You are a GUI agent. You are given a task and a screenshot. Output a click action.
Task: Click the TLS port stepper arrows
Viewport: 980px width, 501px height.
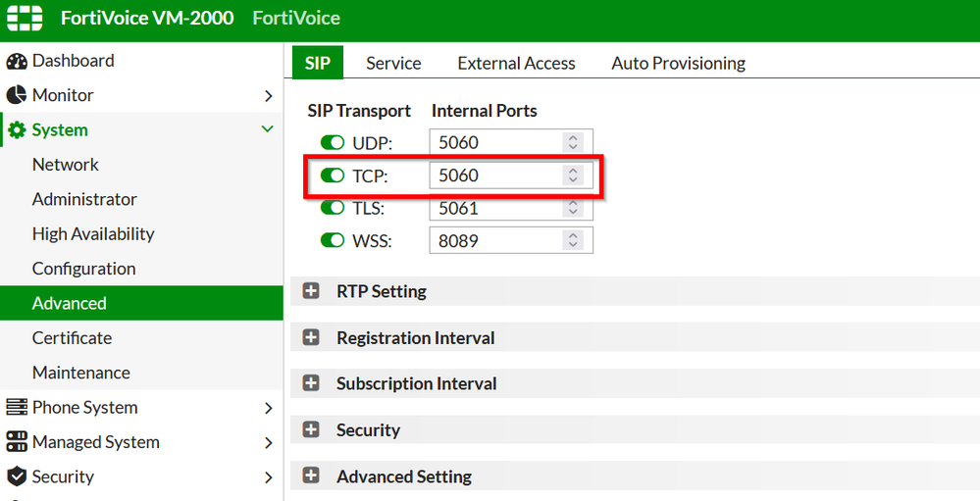pos(574,208)
